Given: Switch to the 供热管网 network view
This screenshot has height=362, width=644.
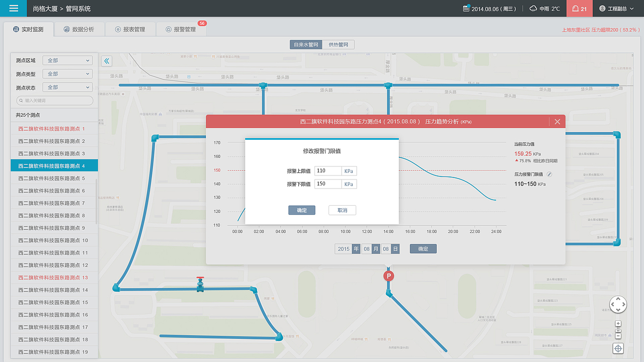Looking at the screenshot, I should (x=338, y=45).
